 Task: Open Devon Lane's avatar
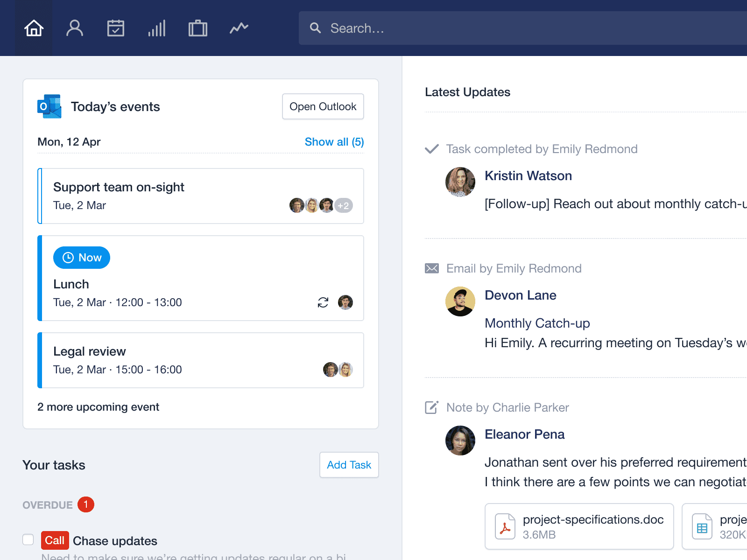pos(460,301)
